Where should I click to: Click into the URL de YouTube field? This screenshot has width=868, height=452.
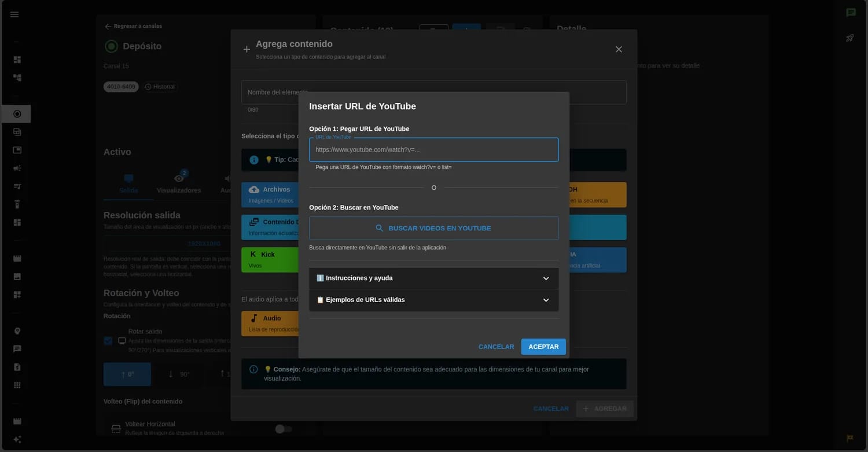click(x=434, y=150)
